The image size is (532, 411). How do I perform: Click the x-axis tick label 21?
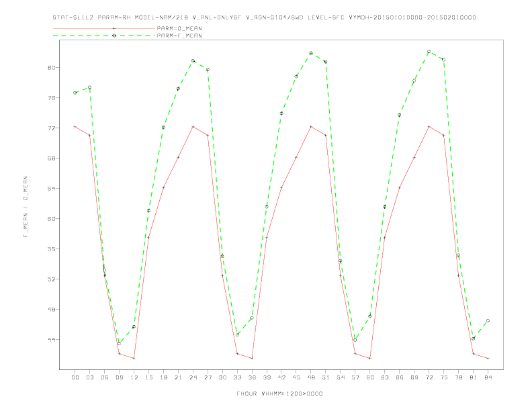[x=178, y=377]
